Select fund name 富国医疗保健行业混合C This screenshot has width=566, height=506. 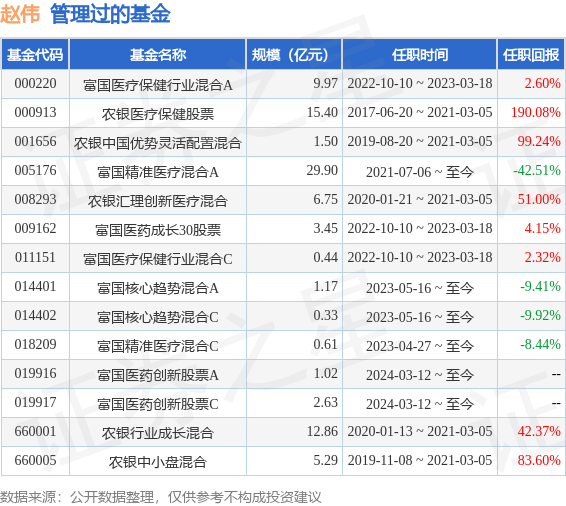(158, 259)
